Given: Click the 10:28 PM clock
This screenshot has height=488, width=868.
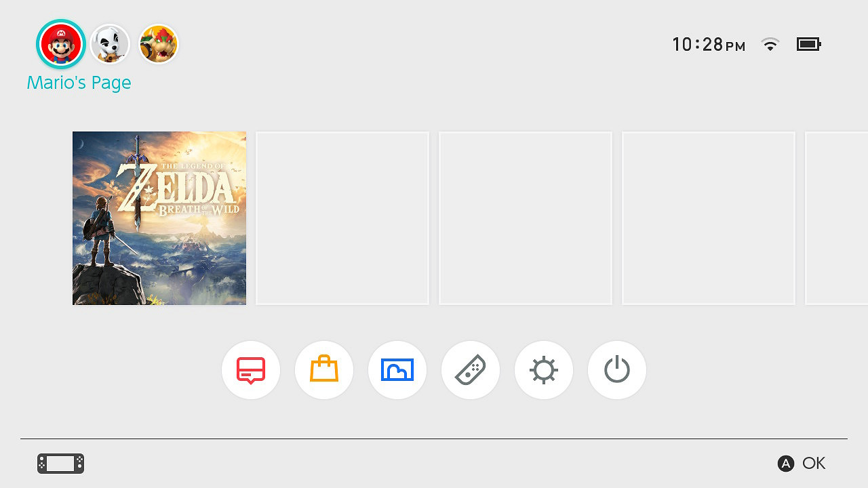Looking at the screenshot, I should click(x=709, y=45).
